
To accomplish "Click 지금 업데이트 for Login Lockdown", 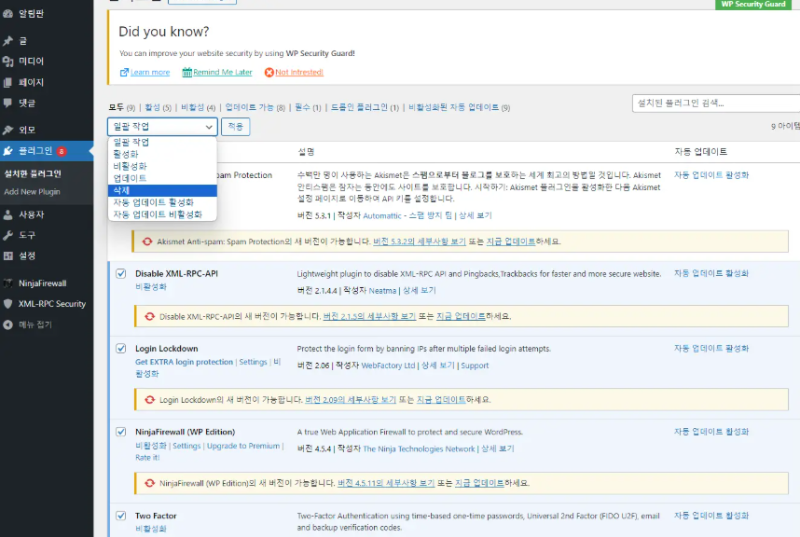I will [x=441, y=400].
